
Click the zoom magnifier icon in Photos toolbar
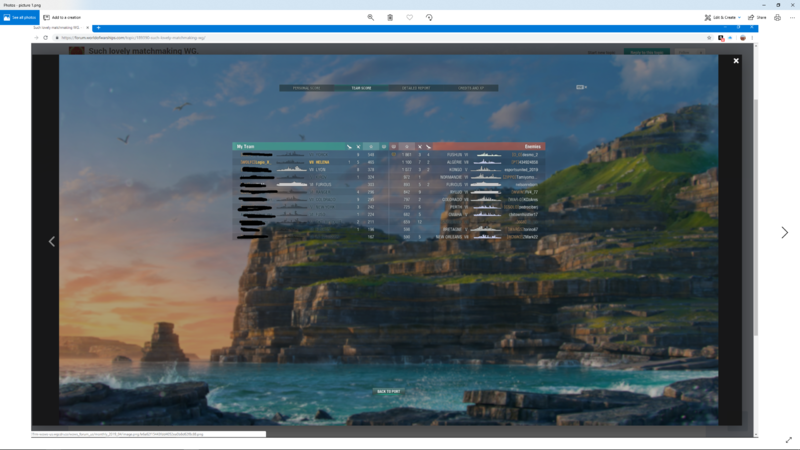point(370,17)
